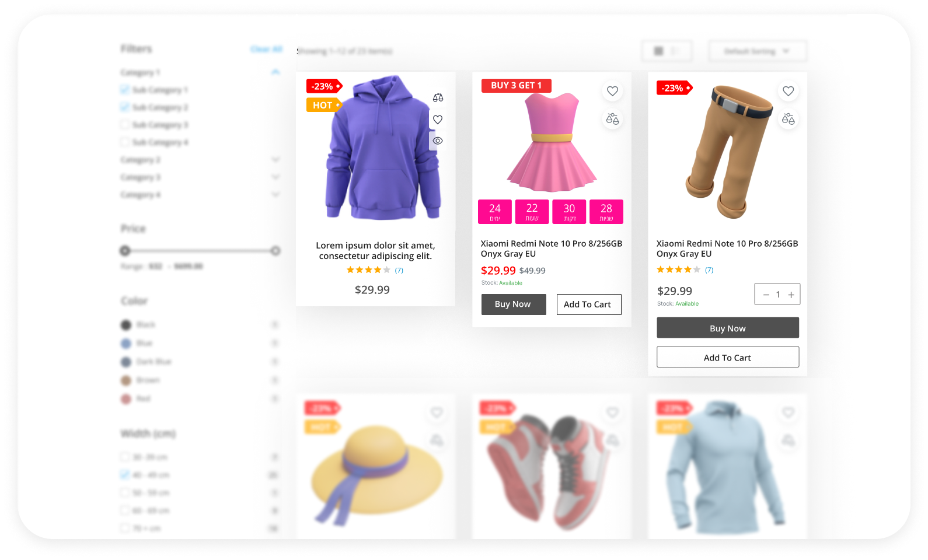
Task: Expand the Category 2 filter section
Action: (275, 160)
